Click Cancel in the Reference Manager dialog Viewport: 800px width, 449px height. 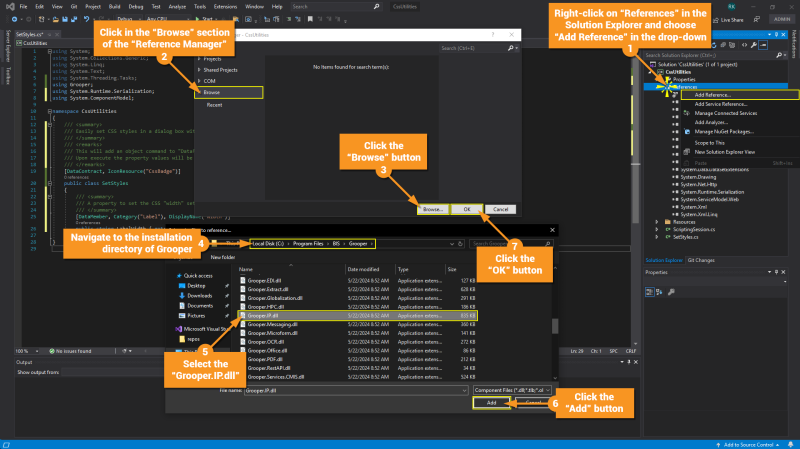pyautogui.click(x=501, y=209)
